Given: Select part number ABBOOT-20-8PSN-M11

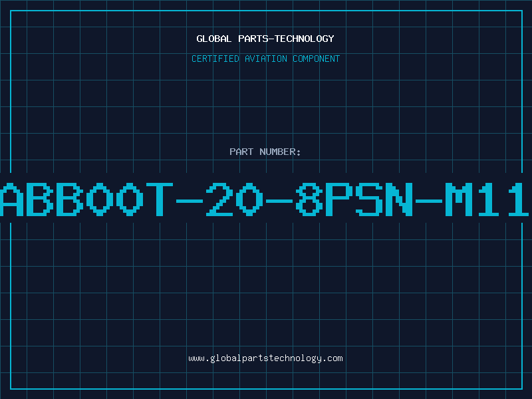Looking at the screenshot, I should 265,199.
